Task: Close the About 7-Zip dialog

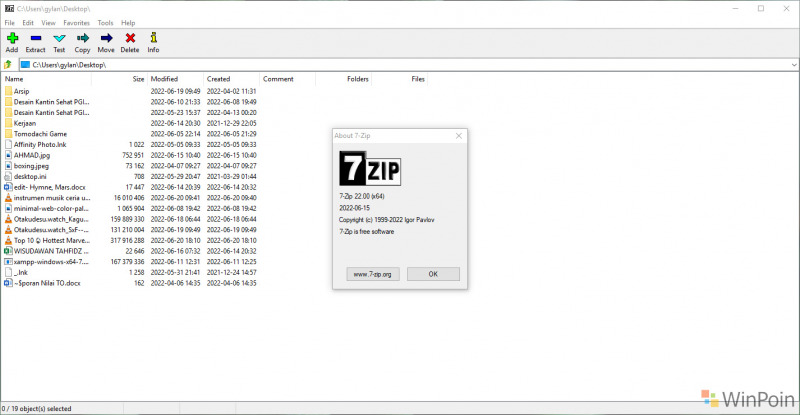Action: pos(459,136)
